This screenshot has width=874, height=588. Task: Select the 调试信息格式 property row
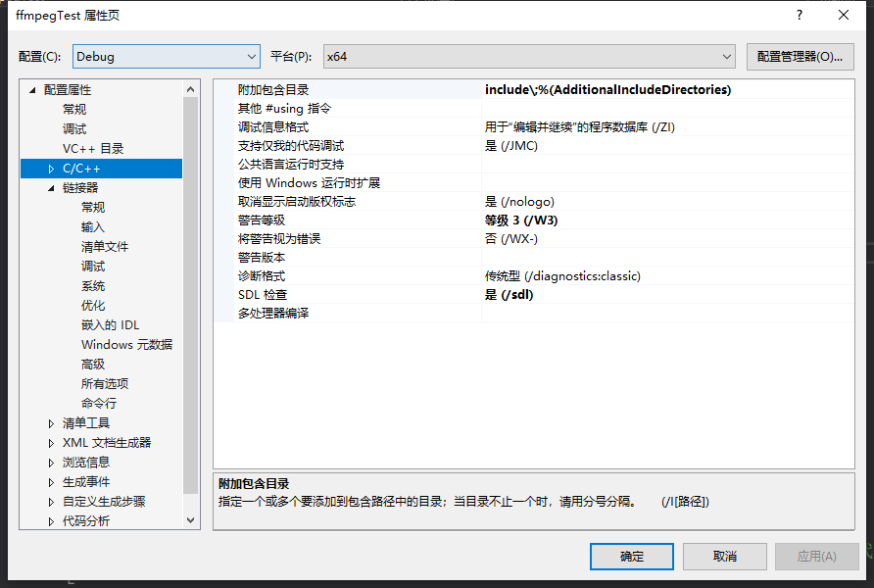(534, 127)
